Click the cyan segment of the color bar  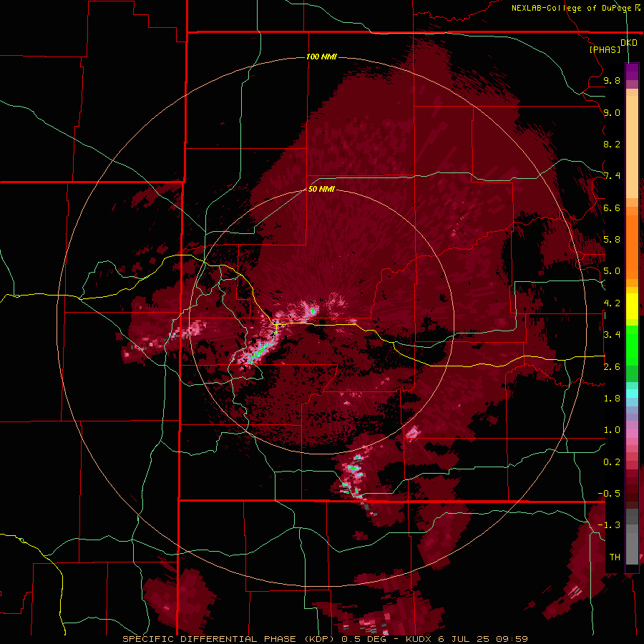(632, 394)
